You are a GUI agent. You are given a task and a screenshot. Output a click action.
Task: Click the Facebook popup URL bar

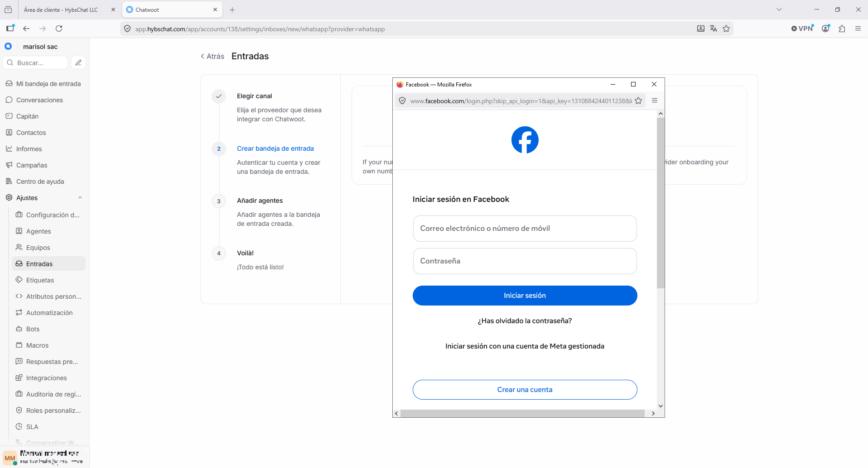pyautogui.click(x=521, y=101)
